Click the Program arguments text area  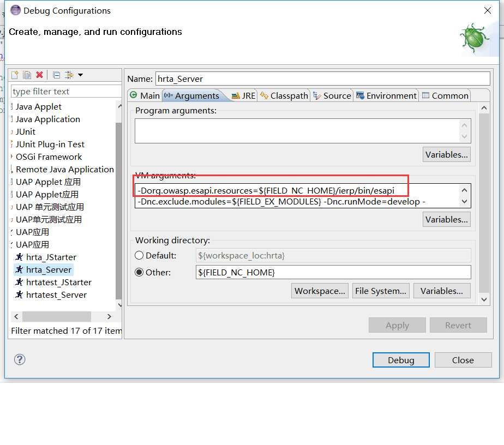tap(298, 131)
